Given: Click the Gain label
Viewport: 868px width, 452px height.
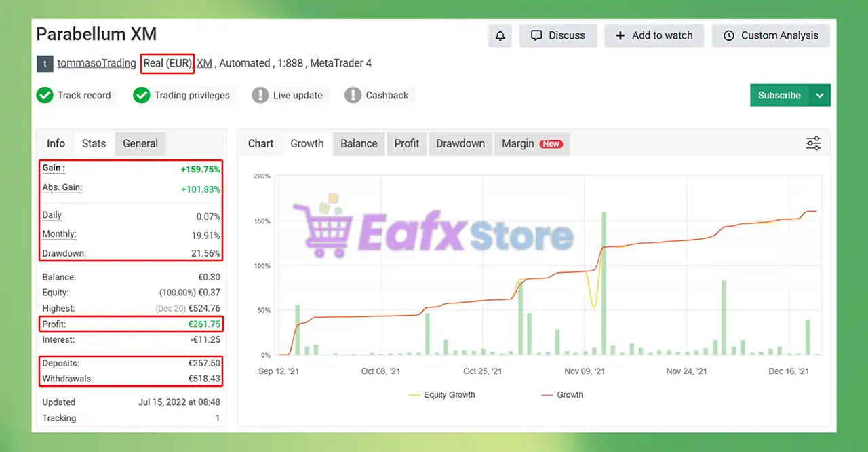Looking at the screenshot, I should coord(54,168).
